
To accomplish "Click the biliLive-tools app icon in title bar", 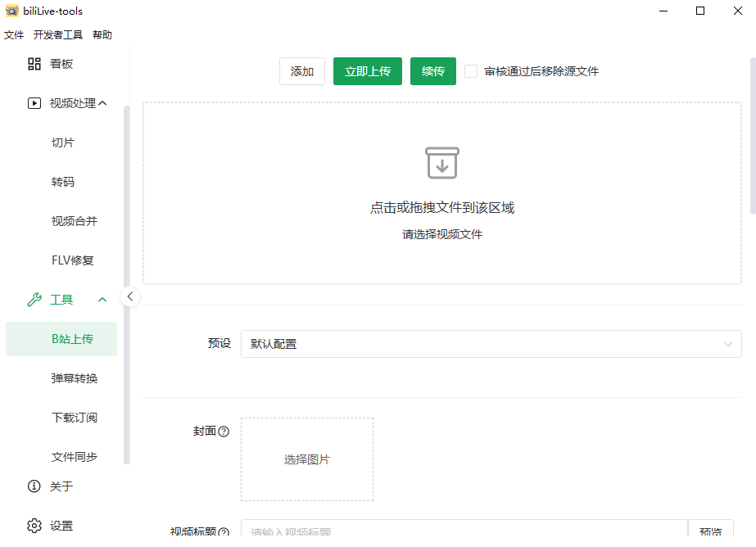I will (x=11, y=11).
